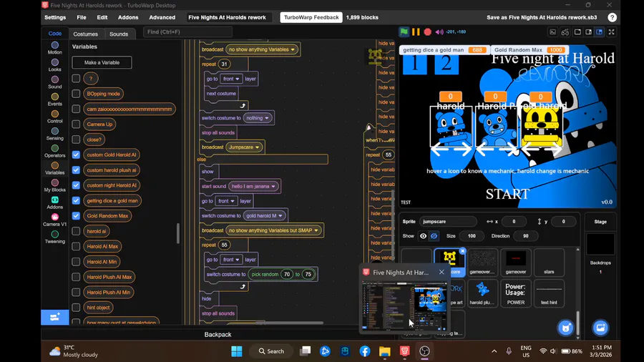Click the TurboWarp Feedback button
The image size is (644, 362).
pyautogui.click(x=311, y=17)
